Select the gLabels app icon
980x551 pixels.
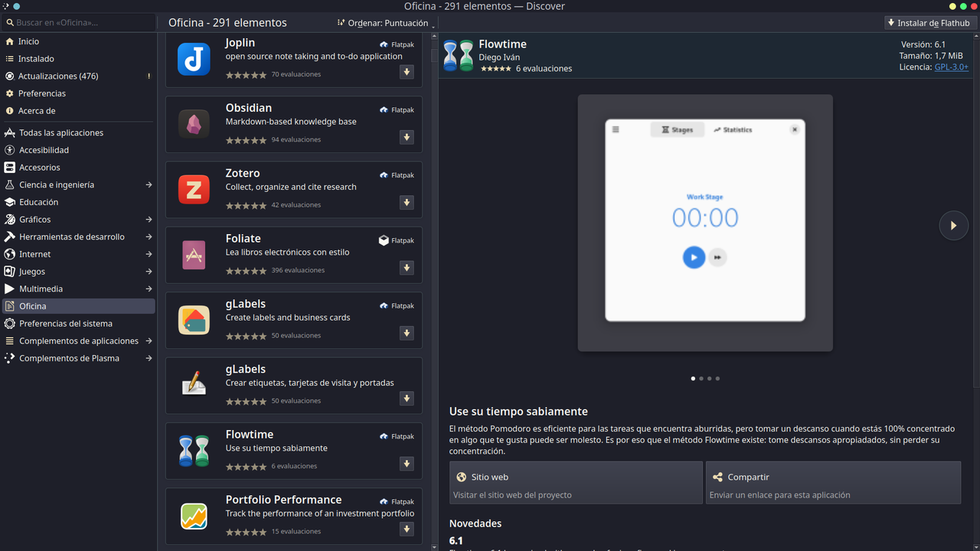(x=194, y=320)
